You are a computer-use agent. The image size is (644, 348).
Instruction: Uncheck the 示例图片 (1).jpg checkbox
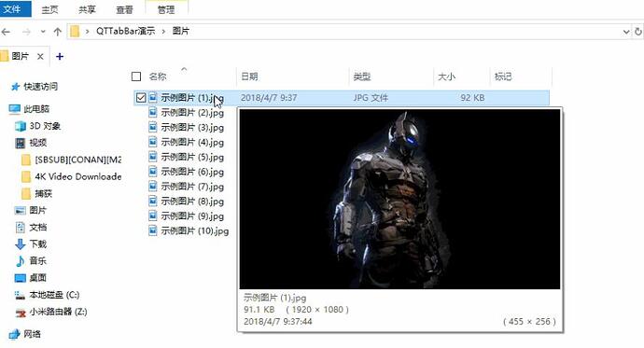coord(141,98)
